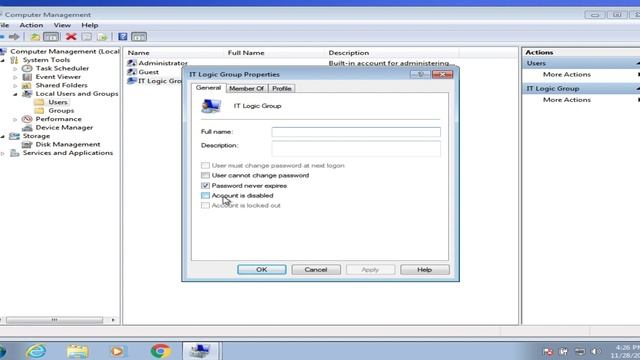Click the network tray icon

pyautogui.click(x=580, y=351)
